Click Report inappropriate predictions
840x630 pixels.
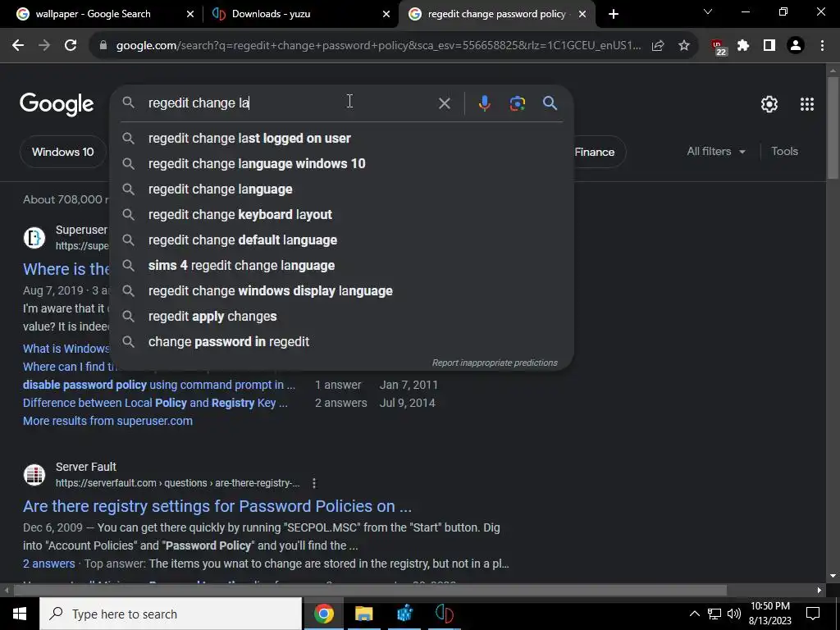pyautogui.click(x=495, y=363)
